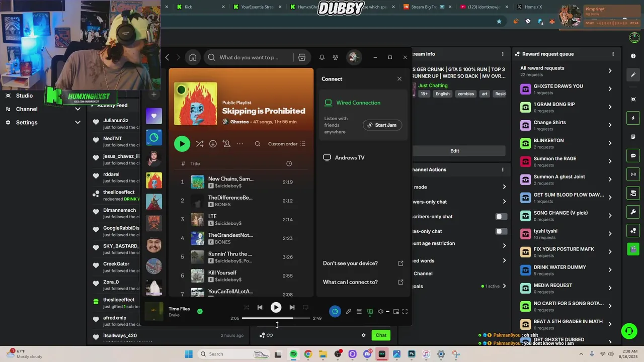Show lyrics with microphone icon
Viewport: 644px width, 362px height.
[348, 312]
